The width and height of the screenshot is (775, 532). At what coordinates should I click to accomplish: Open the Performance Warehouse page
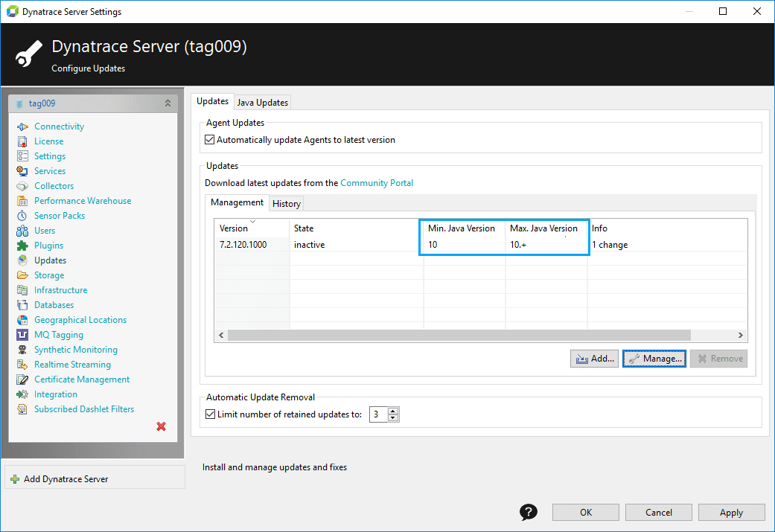pyautogui.click(x=83, y=201)
